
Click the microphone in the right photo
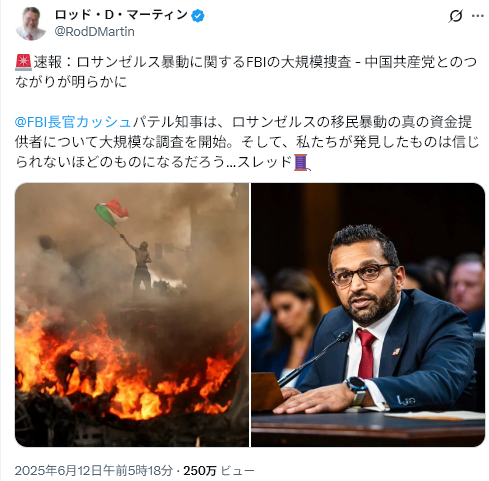click(x=313, y=358)
